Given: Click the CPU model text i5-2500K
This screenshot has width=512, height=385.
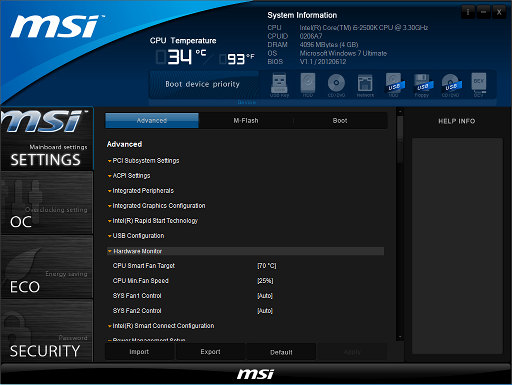Looking at the screenshot, I should tap(364, 28).
